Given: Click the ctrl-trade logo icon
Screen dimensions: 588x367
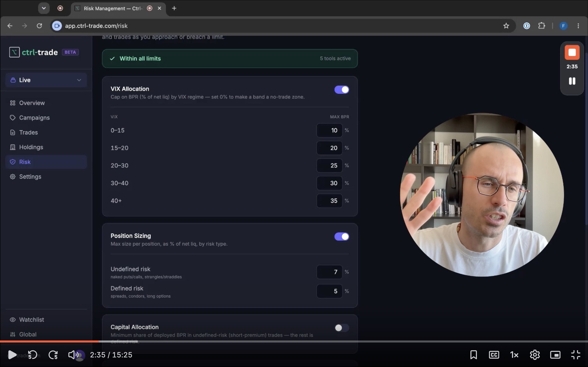Looking at the screenshot, I should click(x=14, y=52).
